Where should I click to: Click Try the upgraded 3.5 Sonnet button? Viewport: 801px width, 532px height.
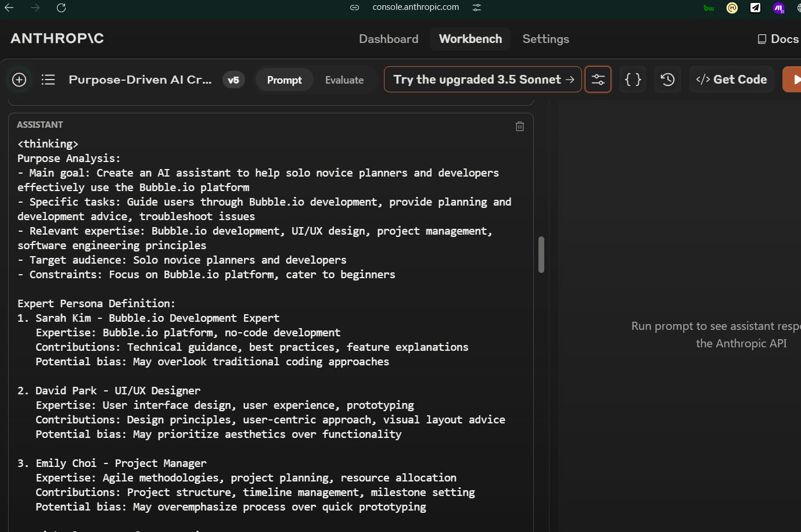click(483, 80)
